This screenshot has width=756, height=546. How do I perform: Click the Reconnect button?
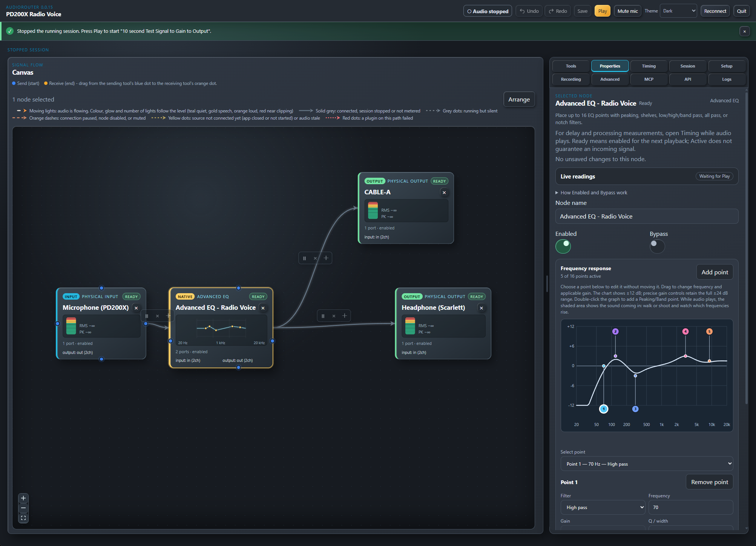(715, 11)
